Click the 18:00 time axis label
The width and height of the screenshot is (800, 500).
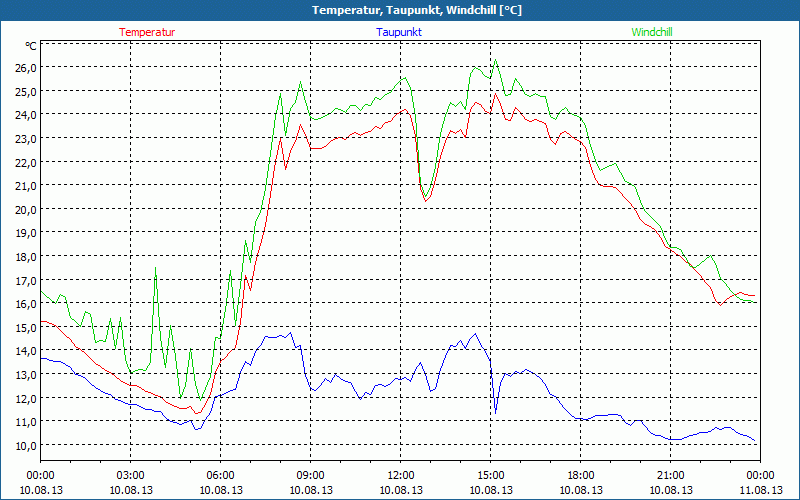[x=581, y=476]
